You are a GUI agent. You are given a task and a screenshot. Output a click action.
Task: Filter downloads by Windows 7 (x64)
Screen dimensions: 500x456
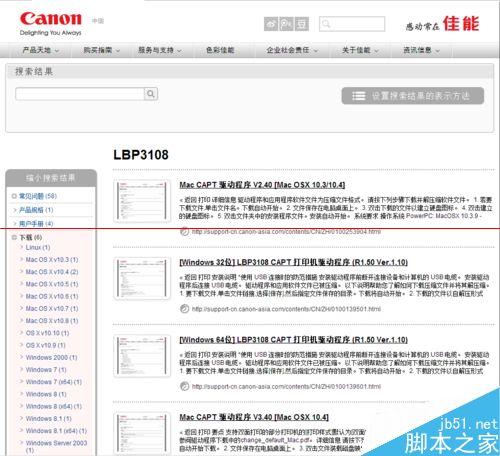tap(54, 382)
